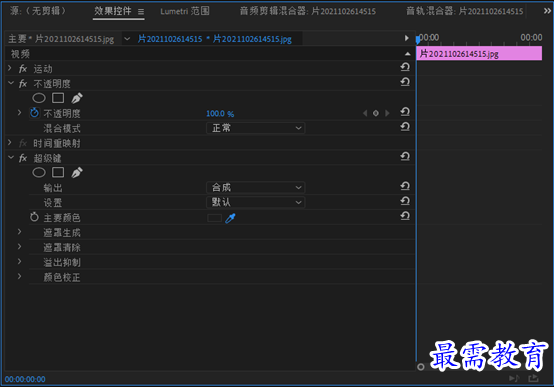Toggle the fx switch for 超级键
The width and height of the screenshot is (554, 387).
coord(23,158)
